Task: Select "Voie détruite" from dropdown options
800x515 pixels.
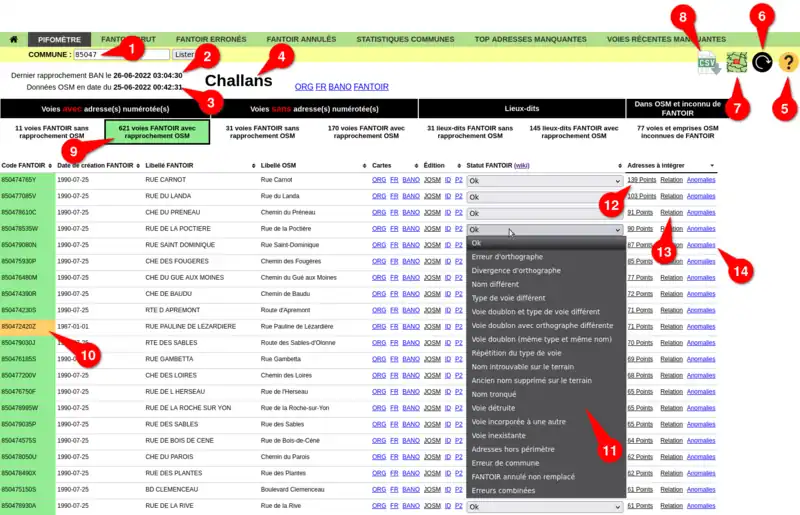Action: [493, 408]
